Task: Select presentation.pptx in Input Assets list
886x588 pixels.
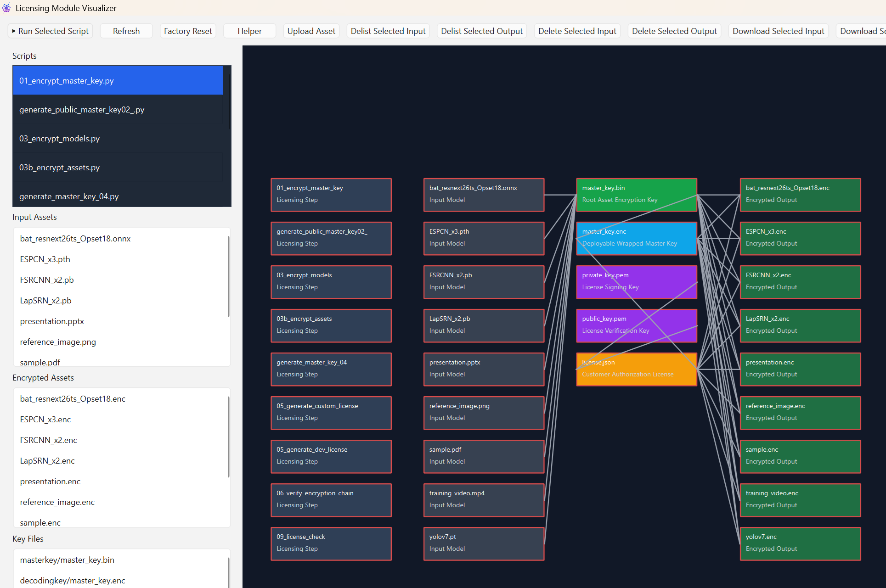Action: coord(120,321)
